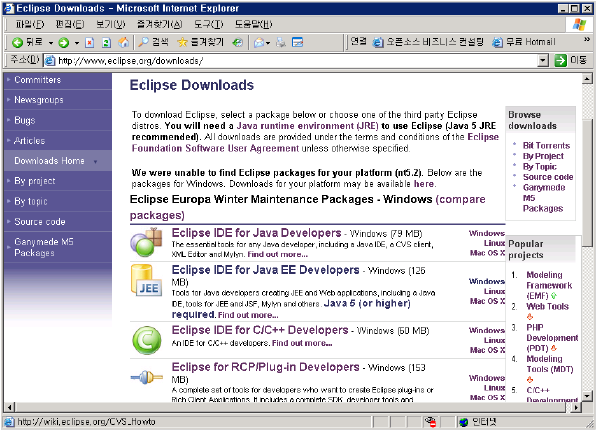This screenshot has width=596, height=430.
Task: Click the vertical scrollbar down arrow
Action: 587,396
